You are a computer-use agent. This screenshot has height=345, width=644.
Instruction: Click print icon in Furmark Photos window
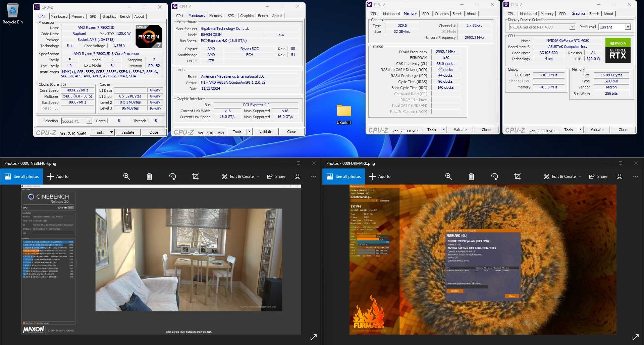tap(620, 177)
